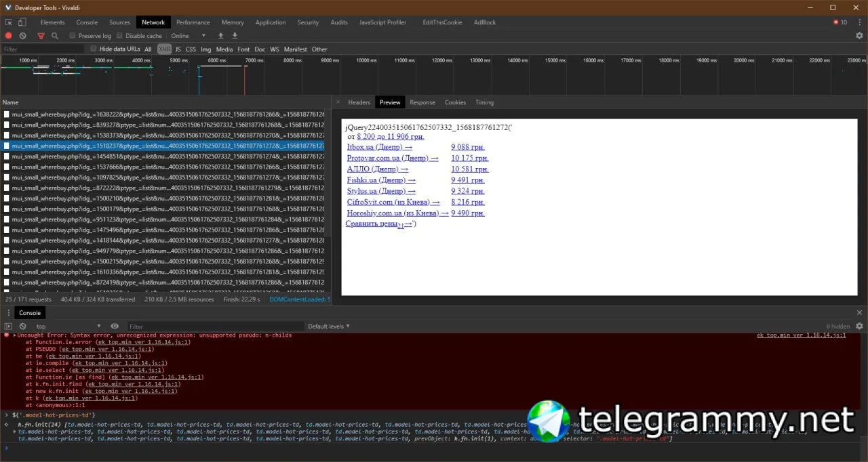Close the request details pane (x)

tap(338, 102)
